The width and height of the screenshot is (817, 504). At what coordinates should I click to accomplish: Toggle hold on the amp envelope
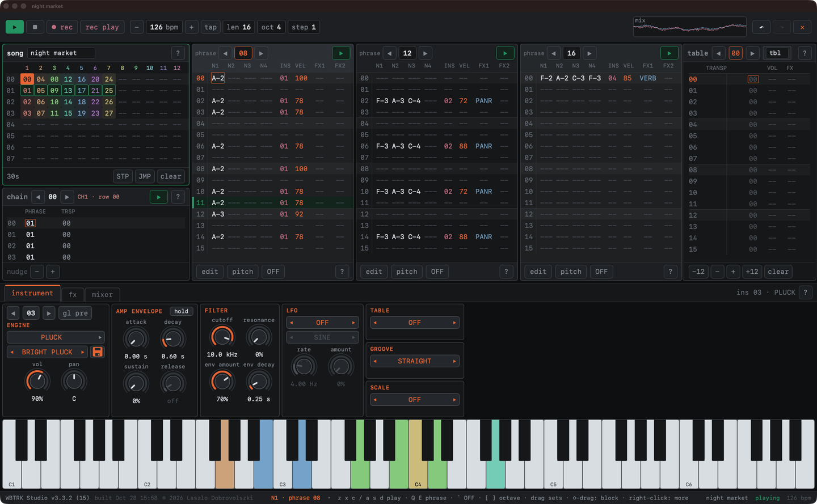(182, 311)
